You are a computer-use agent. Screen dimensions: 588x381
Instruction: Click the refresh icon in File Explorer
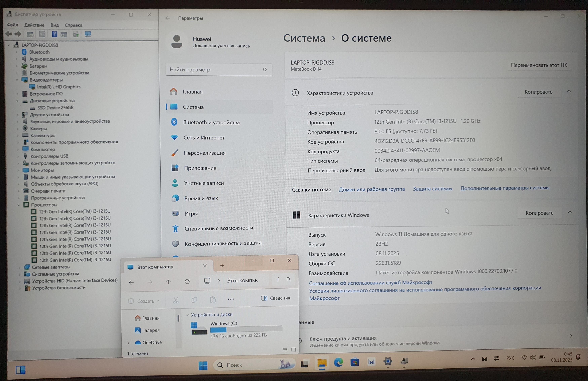187,282
